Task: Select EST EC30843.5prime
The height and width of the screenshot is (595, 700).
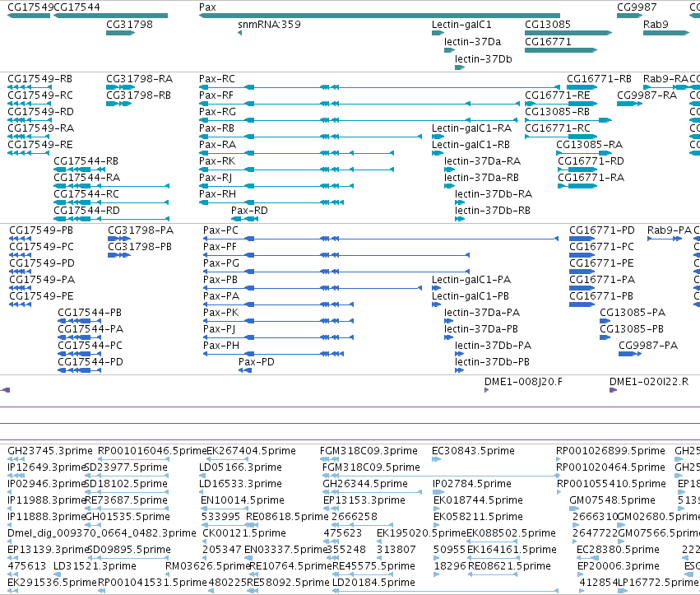Action: (473, 451)
